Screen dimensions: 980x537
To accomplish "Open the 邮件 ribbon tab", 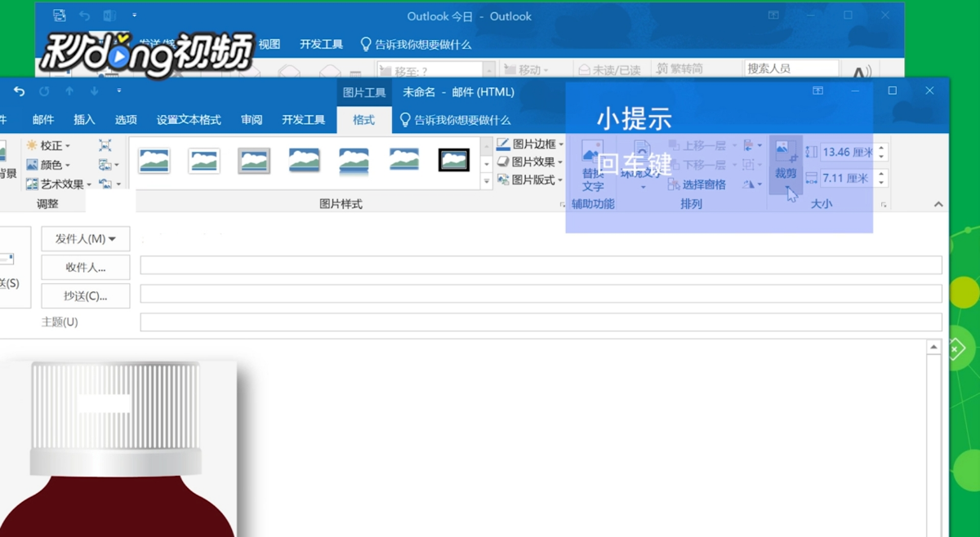I will 43,120.
